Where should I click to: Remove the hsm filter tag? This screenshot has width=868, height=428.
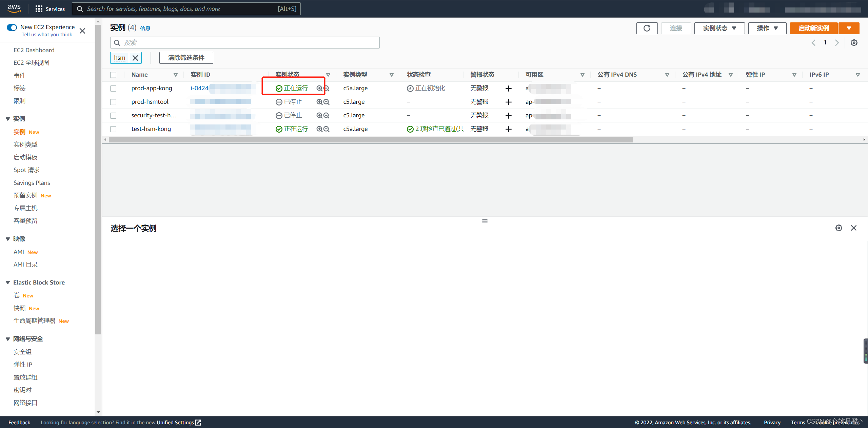tap(135, 58)
